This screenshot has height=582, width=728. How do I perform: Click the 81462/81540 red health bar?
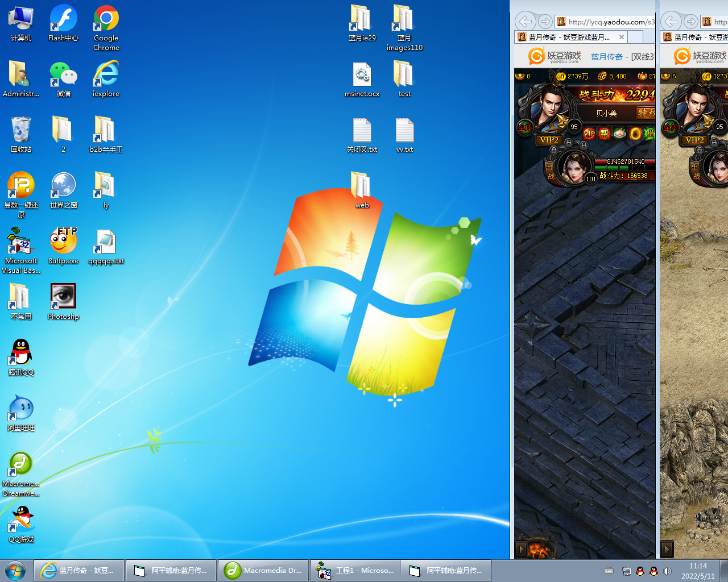point(624,161)
